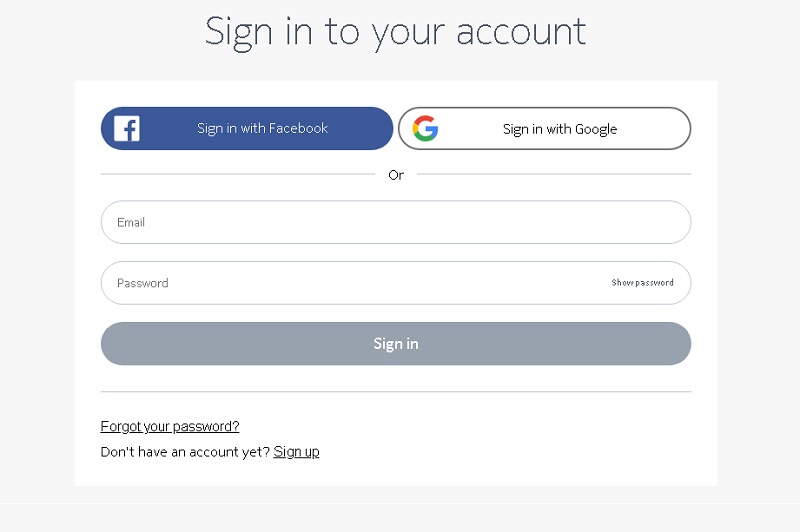Viewport: 800px width, 532px height.
Task: Click the gray Sign in button
Action: pos(395,343)
